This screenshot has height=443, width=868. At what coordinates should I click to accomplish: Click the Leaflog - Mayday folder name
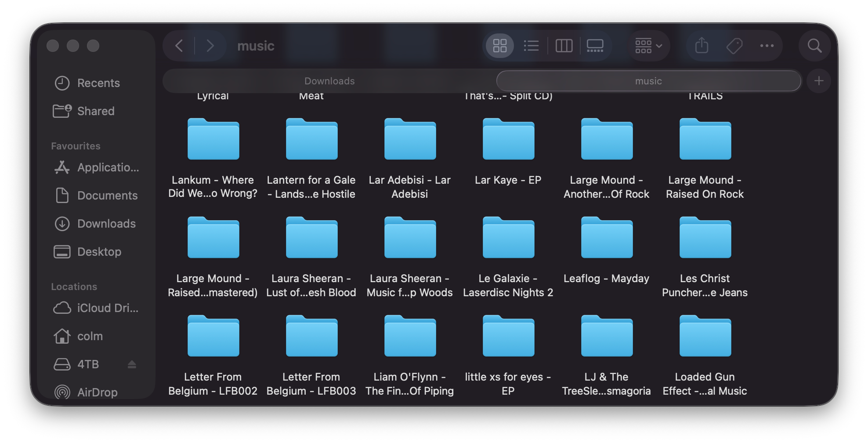click(x=607, y=279)
